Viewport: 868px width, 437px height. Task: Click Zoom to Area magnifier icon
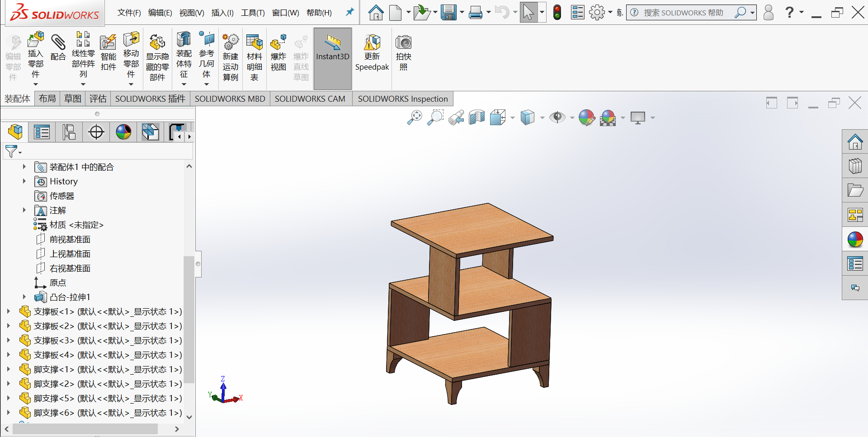coord(435,117)
